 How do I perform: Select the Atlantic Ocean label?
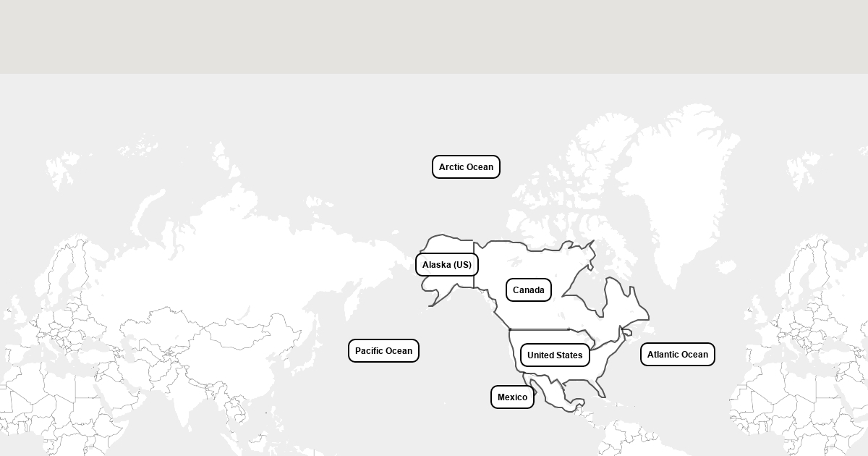[x=678, y=354]
